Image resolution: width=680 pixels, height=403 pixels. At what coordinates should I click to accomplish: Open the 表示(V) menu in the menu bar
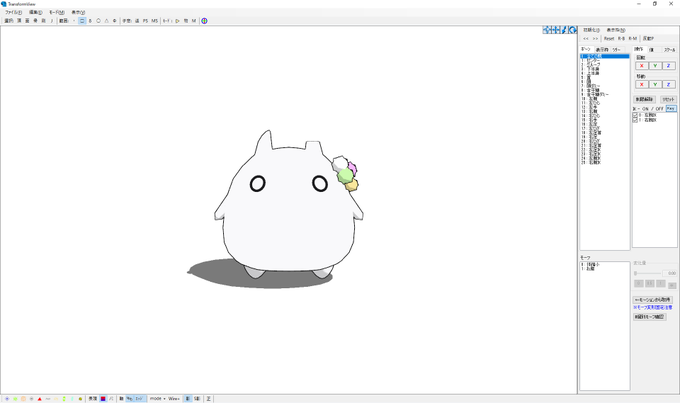click(78, 13)
